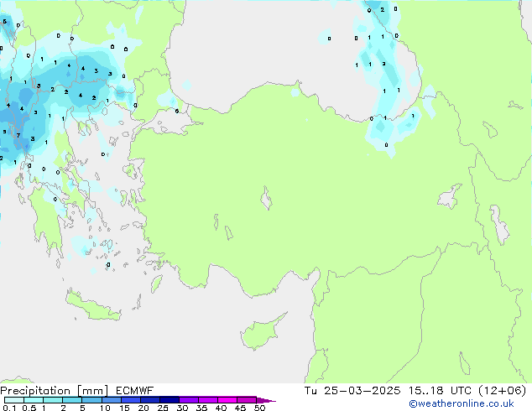Screen dimensions: 532x411
Task: Select the 1–2 mm legend color box
Action: (x=53, y=400)
